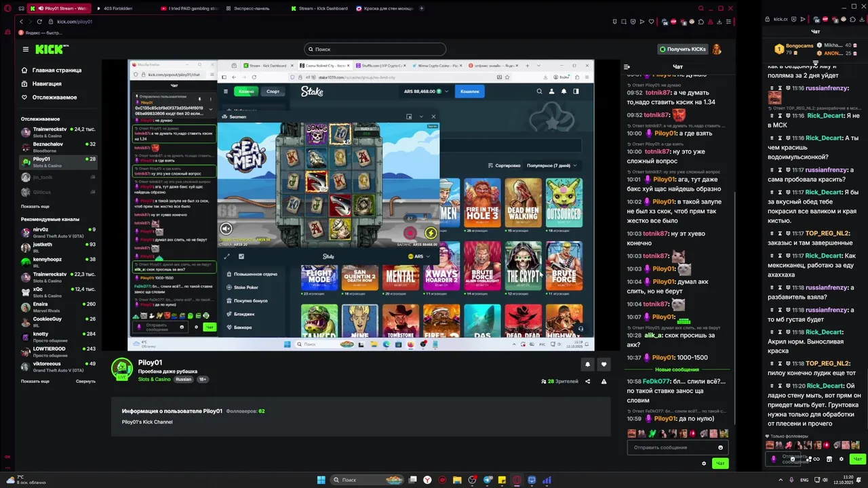Collapse the main chat panel icon
The width and height of the screenshot is (868, 488).
[627, 66]
